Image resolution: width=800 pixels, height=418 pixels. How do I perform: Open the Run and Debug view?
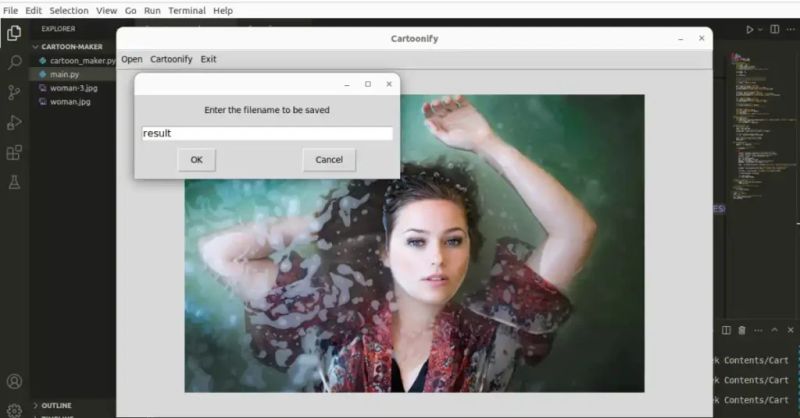click(14, 122)
